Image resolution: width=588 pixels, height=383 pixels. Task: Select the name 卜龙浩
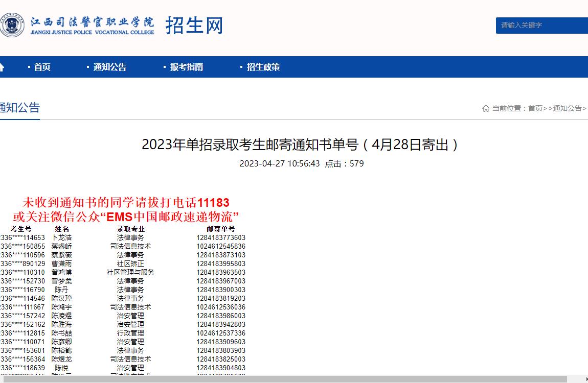62,237
